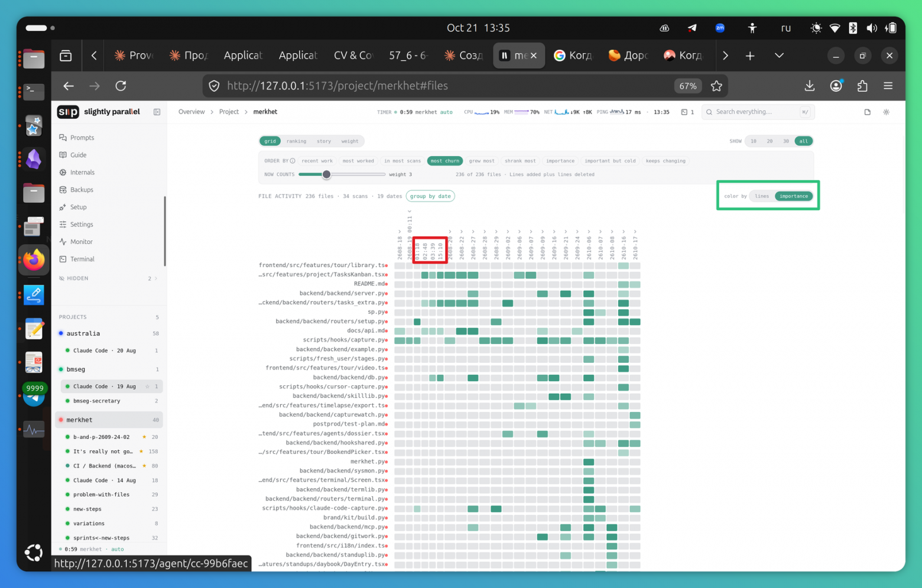Open the browser extensions puzzle icon
The height and width of the screenshot is (588, 922).
(862, 86)
